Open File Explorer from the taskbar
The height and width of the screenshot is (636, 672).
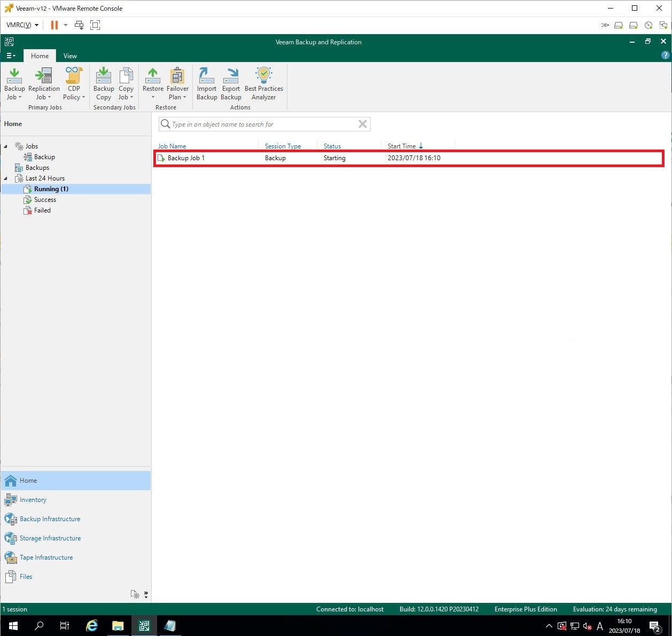click(x=118, y=626)
